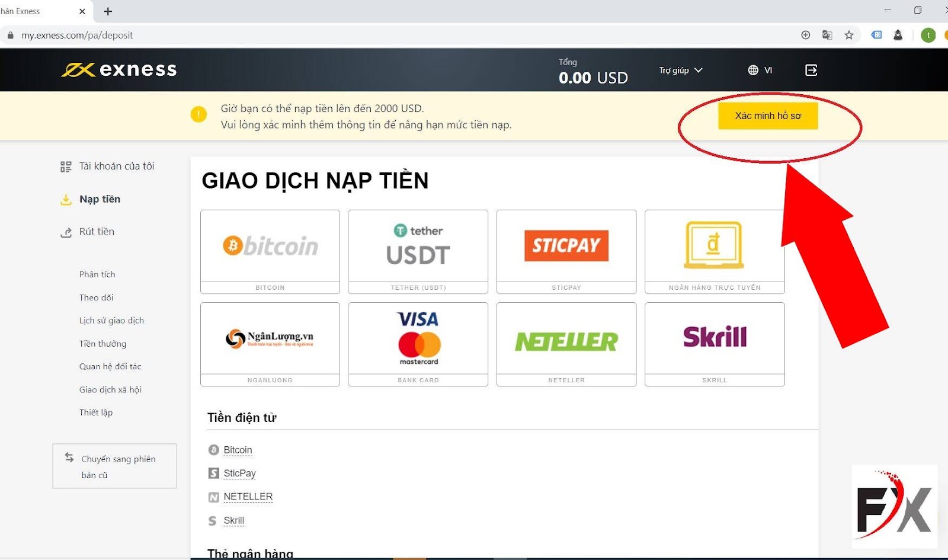Click the switch arrows icon in Chuyển sang box
This screenshot has height=560, width=948.
tap(69, 457)
